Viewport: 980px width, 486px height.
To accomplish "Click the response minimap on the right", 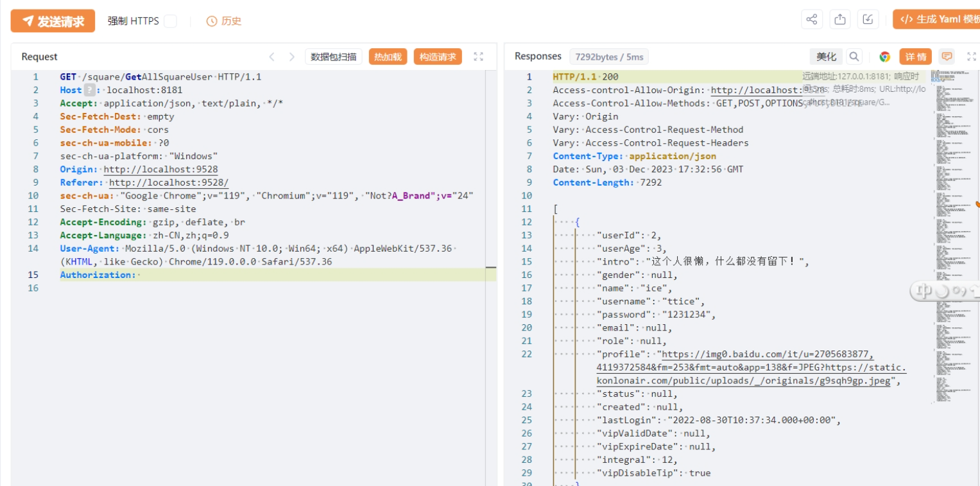I will tap(953, 236).
